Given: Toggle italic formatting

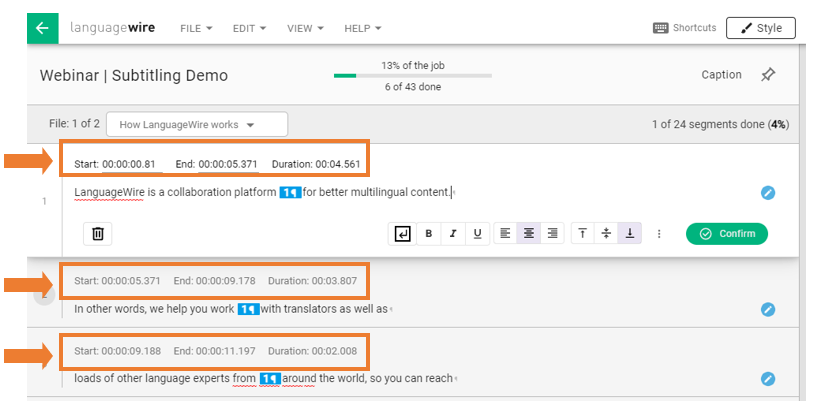Looking at the screenshot, I should coord(453,234).
